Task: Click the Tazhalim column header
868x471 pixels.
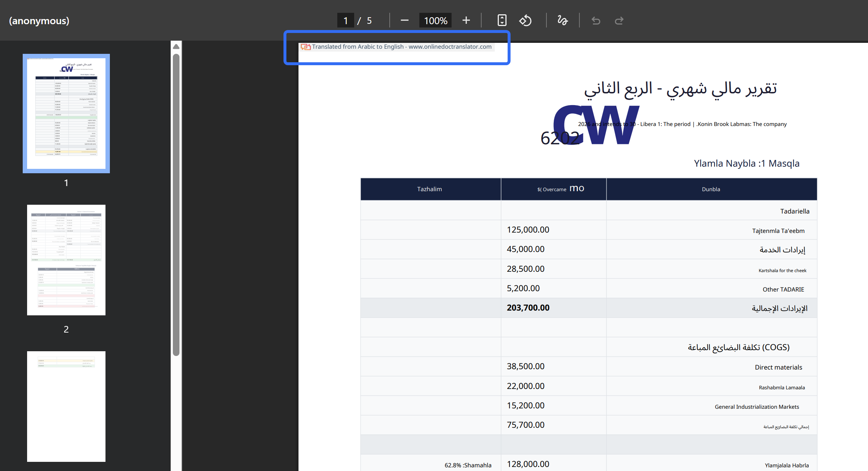Action: pyautogui.click(x=431, y=189)
